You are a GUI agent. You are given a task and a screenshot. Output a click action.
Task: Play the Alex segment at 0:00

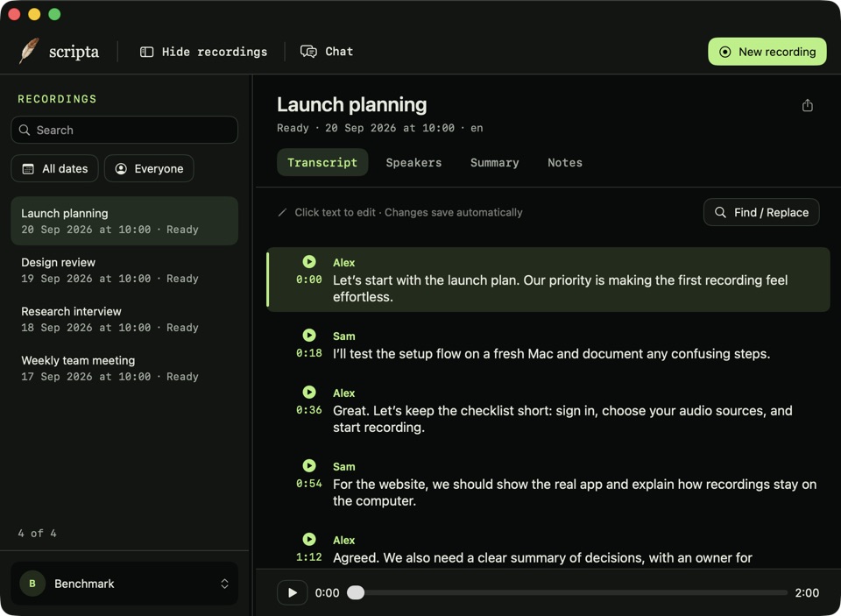pos(309,261)
